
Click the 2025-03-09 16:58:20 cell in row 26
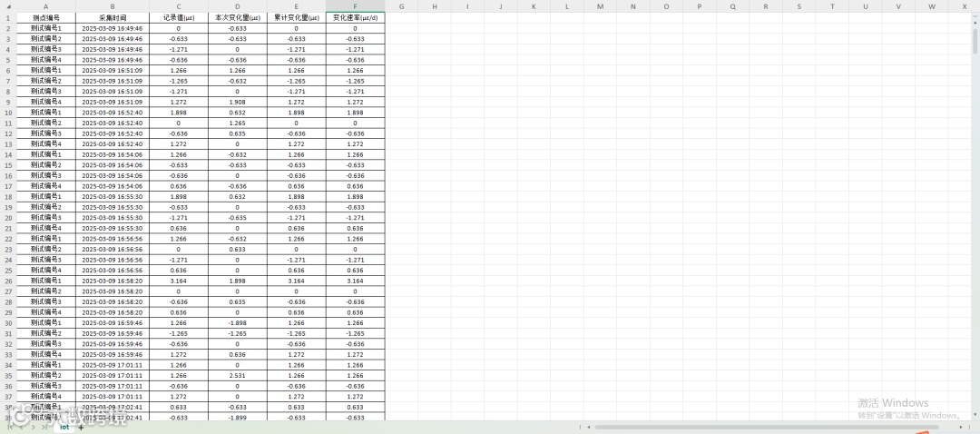point(113,281)
